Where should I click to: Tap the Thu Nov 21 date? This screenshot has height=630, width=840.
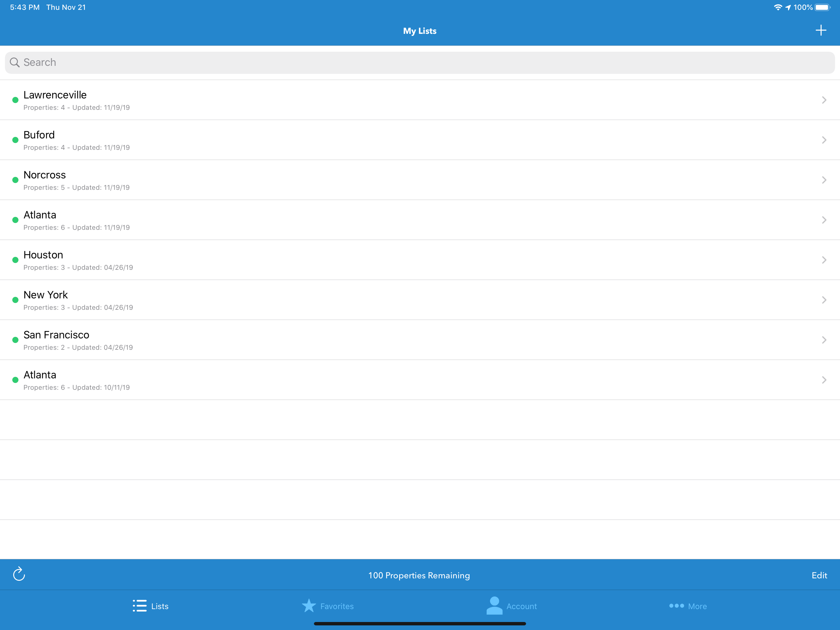point(66,7)
